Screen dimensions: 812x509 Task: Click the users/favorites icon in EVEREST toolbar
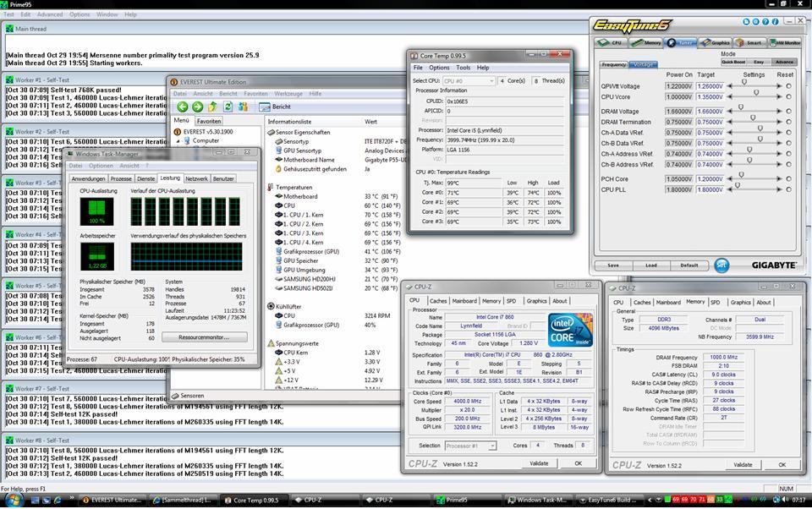[x=243, y=107]
